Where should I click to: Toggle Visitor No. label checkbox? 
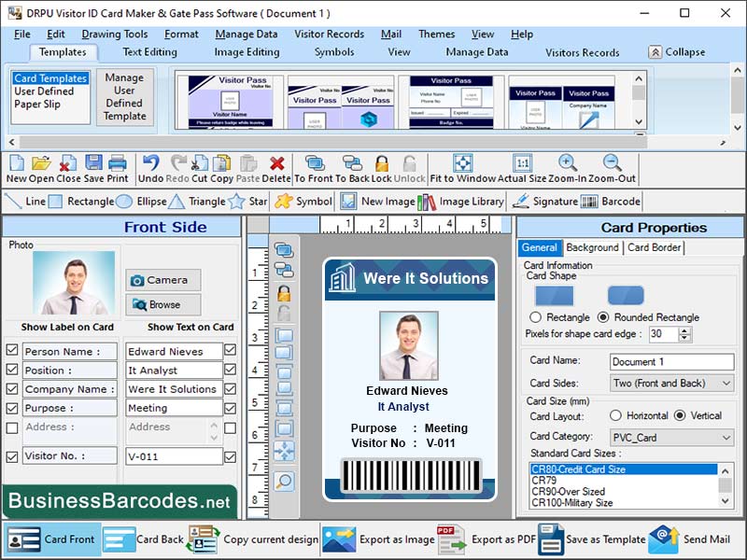12,456
